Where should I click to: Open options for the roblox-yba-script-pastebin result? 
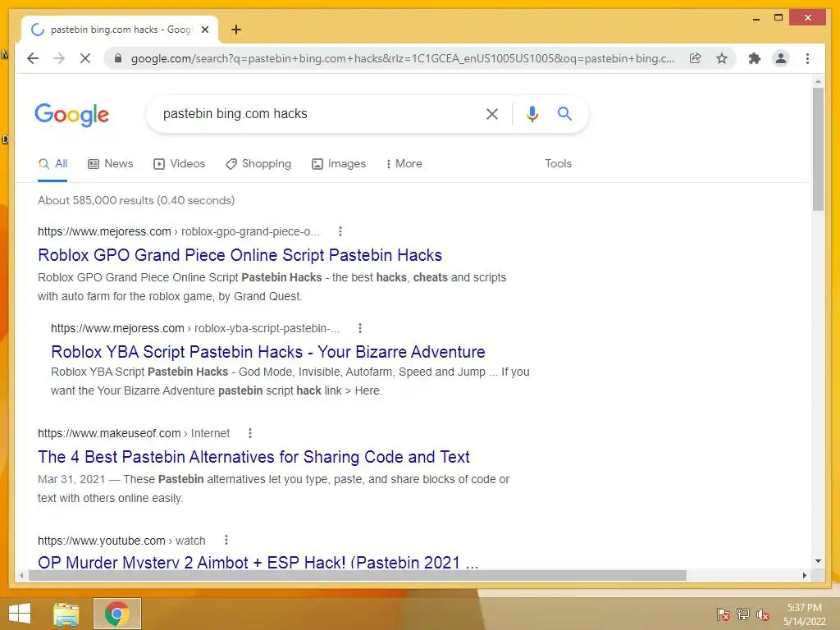(360, 328)
